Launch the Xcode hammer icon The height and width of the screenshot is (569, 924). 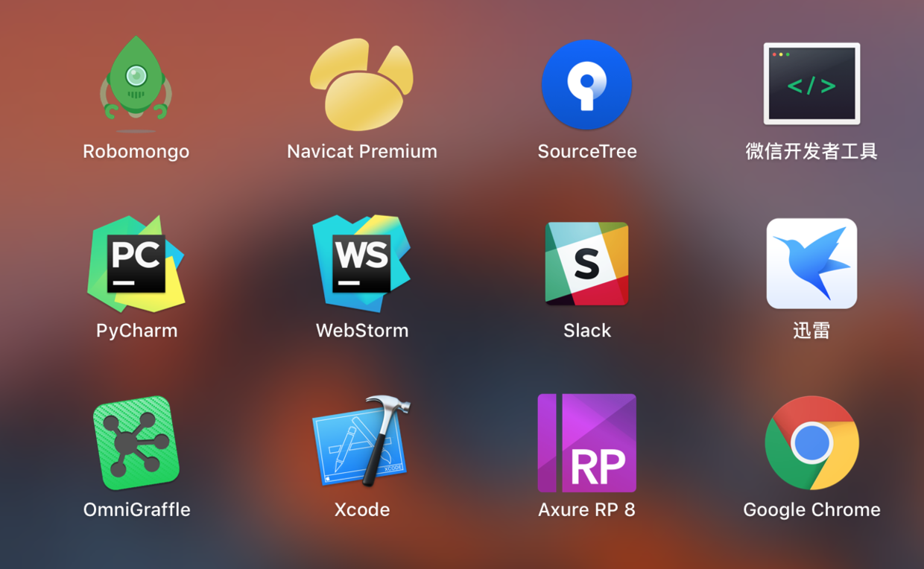click(x=362, y=442)
